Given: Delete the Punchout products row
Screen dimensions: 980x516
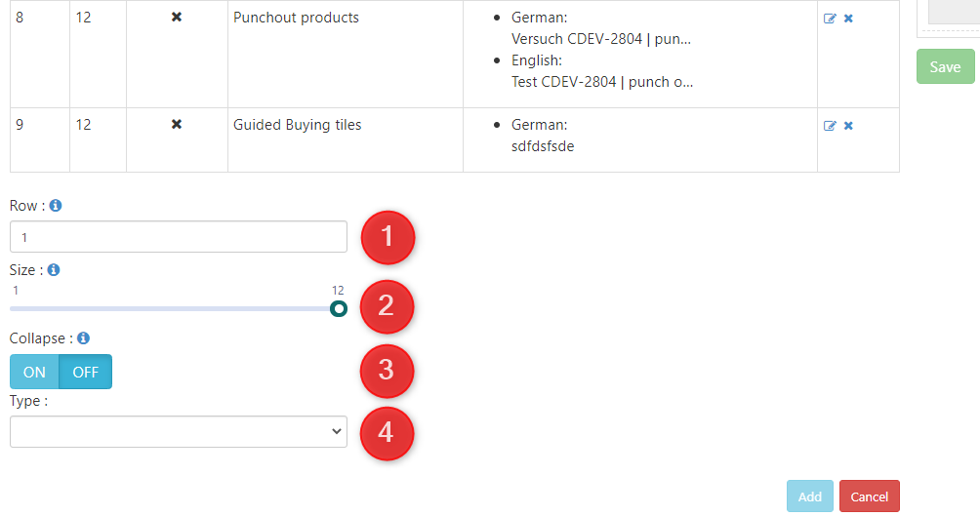Looking at the screenshot, I should click(848, 19).
